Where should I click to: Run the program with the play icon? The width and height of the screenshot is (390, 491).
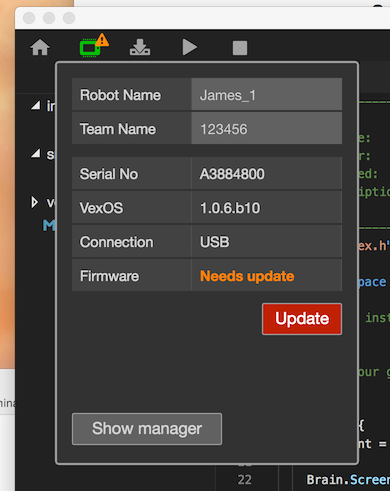190,47
